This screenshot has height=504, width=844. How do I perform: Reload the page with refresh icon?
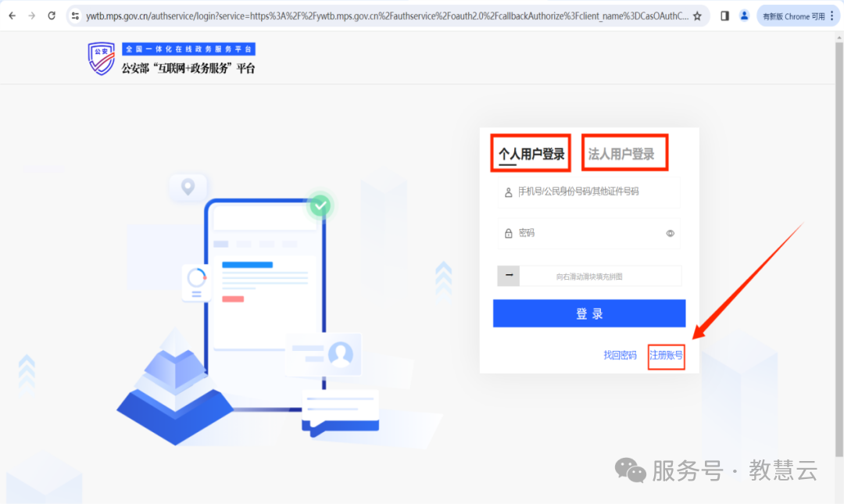point(52,16)
